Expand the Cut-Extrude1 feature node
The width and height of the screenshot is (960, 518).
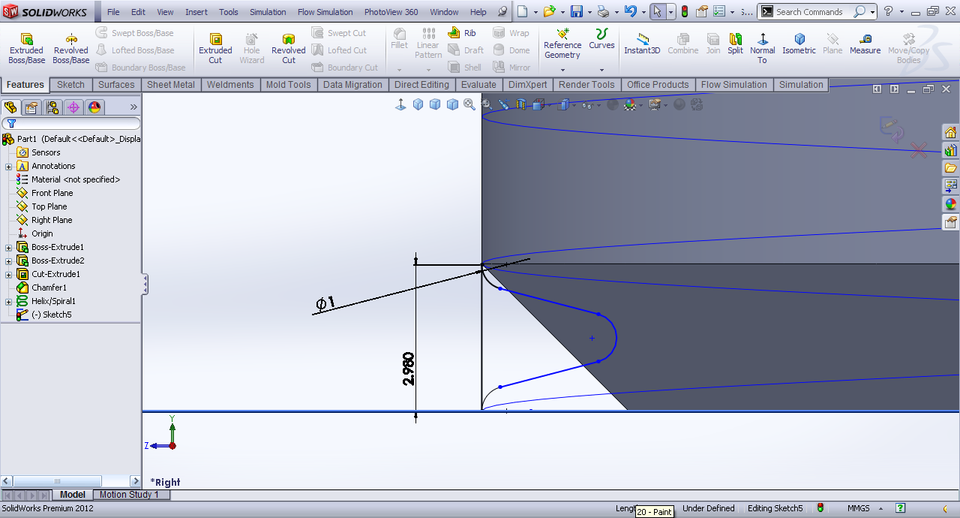[9, 275]
